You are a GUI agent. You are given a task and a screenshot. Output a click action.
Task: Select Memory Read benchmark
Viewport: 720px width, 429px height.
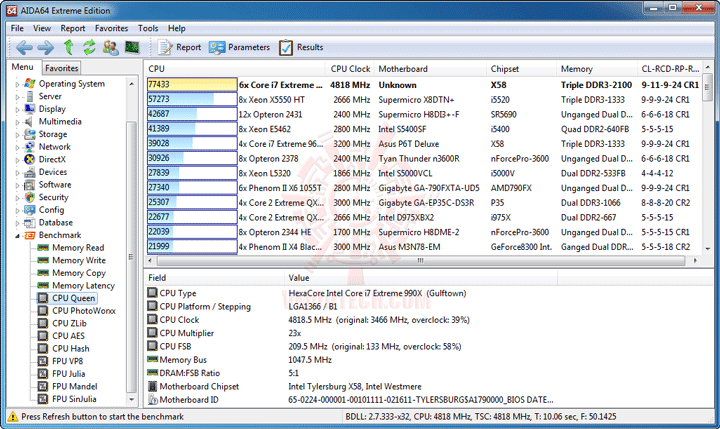pyautogui.click(x=78, y=248)
